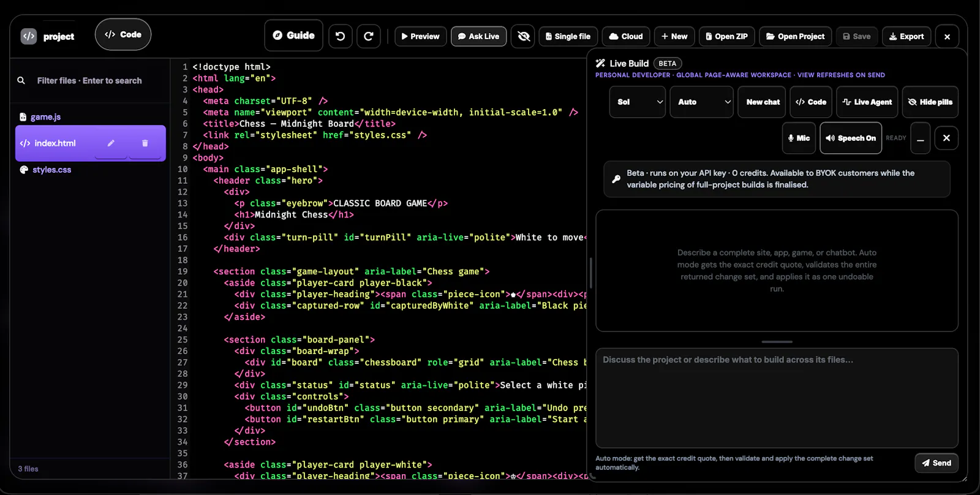The height and width of the screenshot is (495, 980).
Task: Click the Save button
Action: [x=857, y=36]
